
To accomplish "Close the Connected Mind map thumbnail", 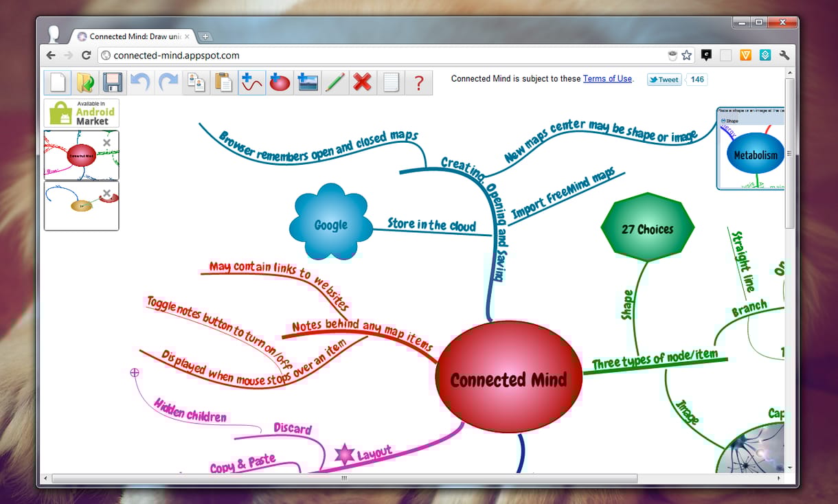I will [x=106, y=143].
